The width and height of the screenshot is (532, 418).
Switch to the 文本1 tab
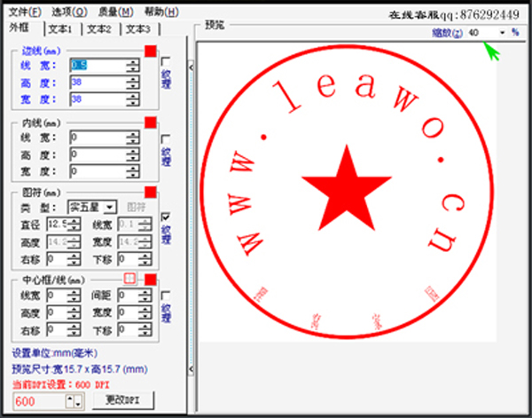point(60,29)
